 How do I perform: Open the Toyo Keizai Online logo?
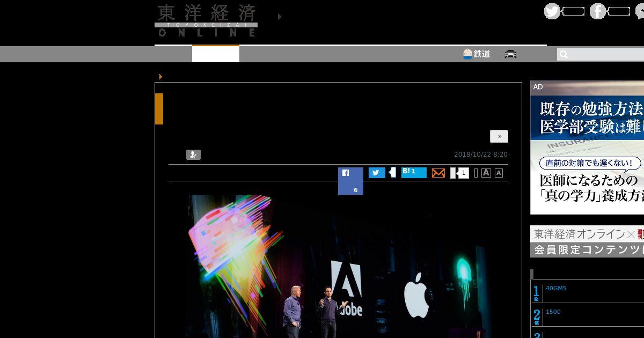(x=206, y=21)
